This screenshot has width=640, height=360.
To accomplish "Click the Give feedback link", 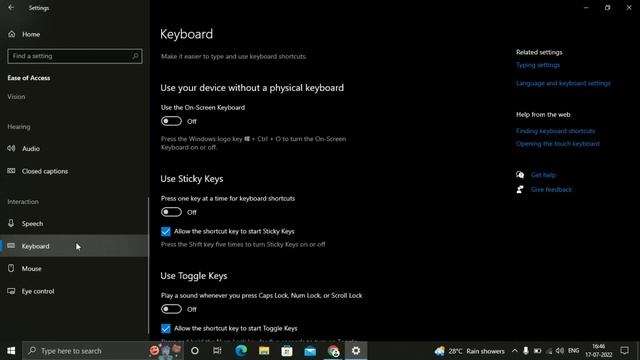I will 551,190.
